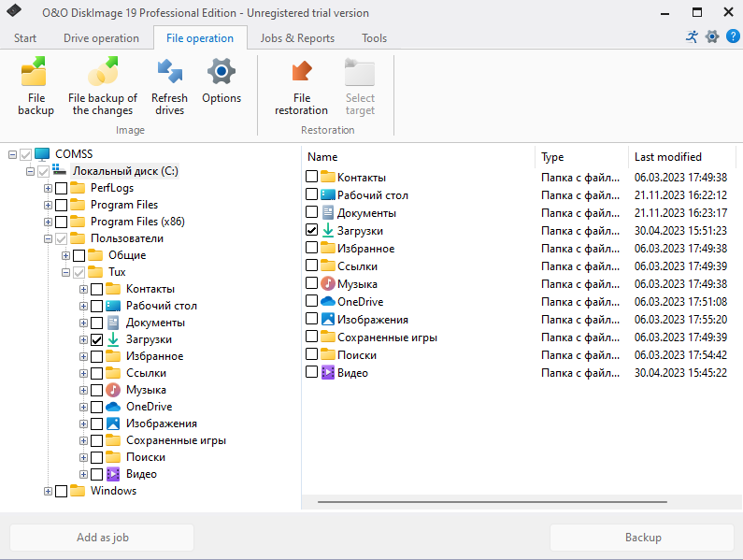The width and height of the screenshot is (743, 560).
Task: Select date 21.11.2023 16:23:17 cell
Action: click(680, 213)
